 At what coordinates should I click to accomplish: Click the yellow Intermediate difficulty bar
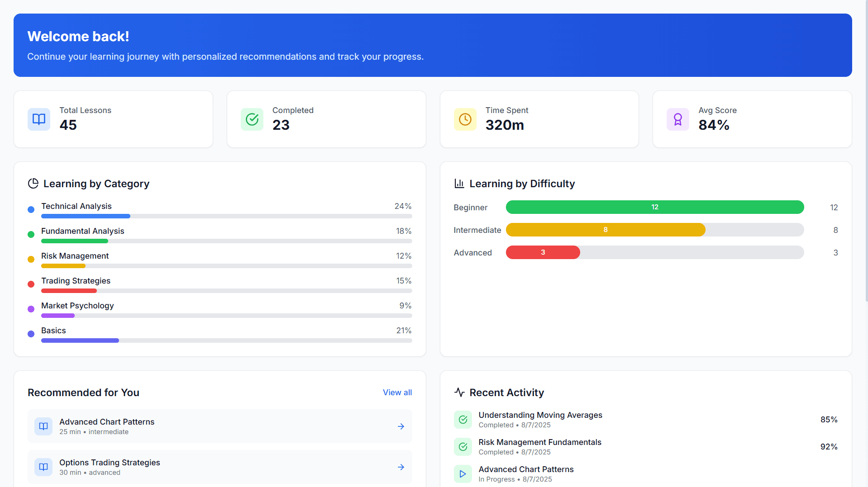pyautogui.click(x=605, y=230)
